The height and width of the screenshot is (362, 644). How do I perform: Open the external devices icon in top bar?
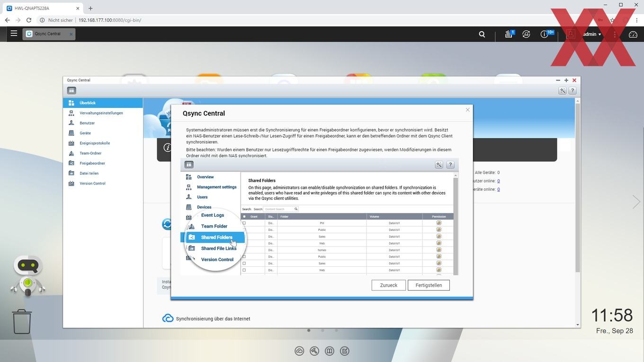point(526,34)
